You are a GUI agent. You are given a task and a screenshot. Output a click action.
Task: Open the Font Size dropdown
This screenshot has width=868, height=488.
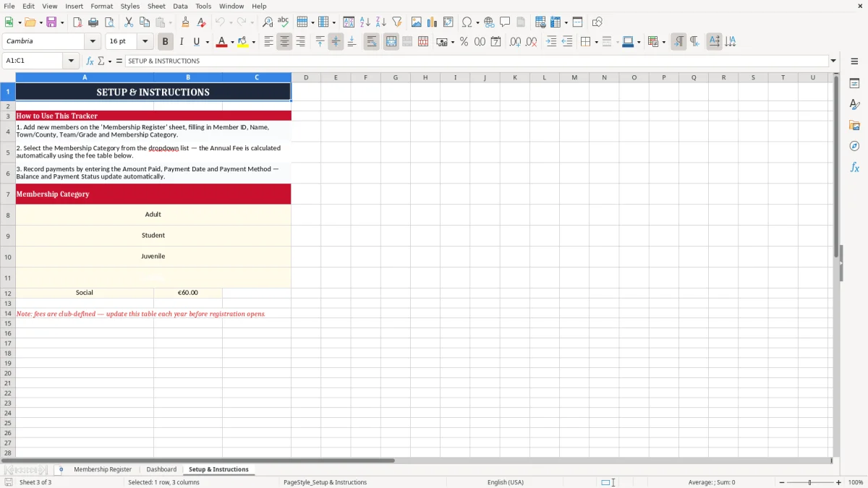click(145, 42)
